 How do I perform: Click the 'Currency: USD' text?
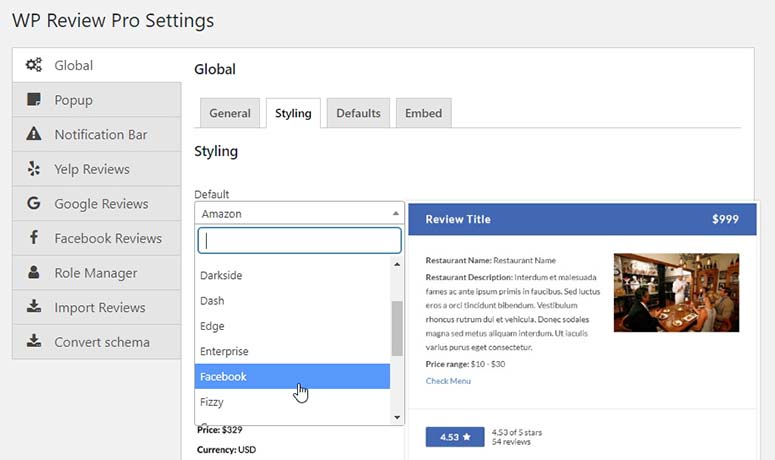coord(226,450)
